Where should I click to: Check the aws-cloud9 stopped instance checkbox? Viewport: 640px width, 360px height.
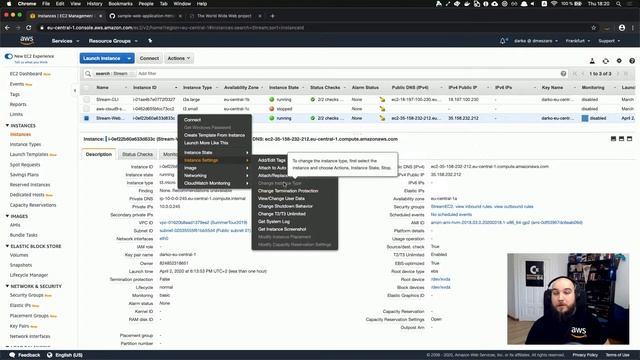86,109
